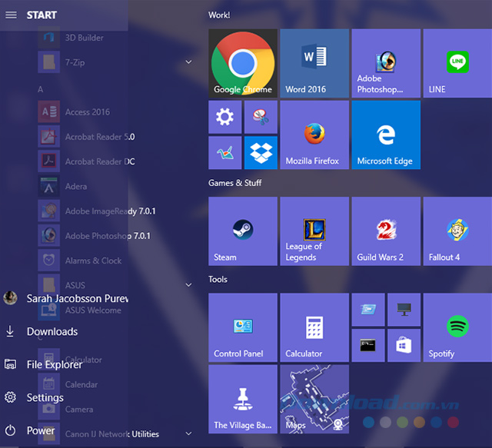Click the Work! group heading
The image size is (492, 448).
coord(219,15)
